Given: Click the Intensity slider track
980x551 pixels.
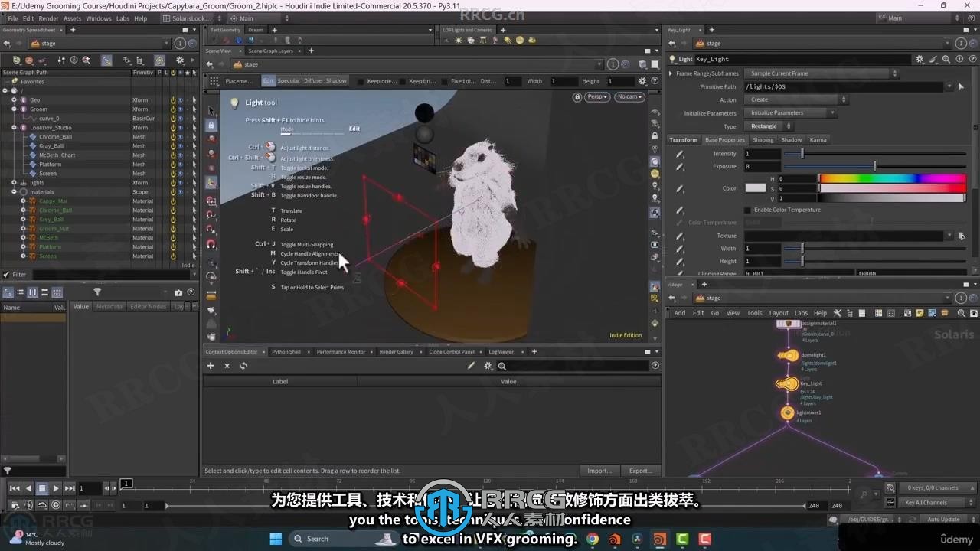Looking at the screenshot, I should 876,154.
